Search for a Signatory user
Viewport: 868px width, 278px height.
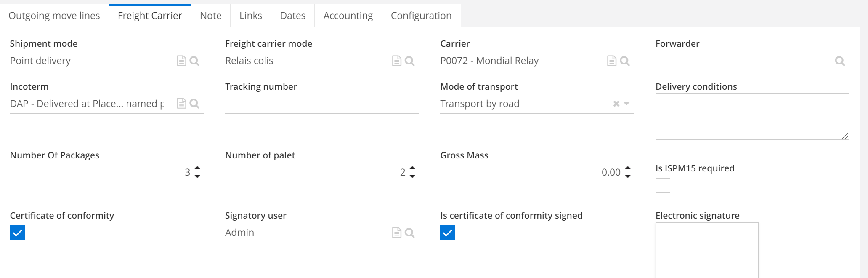pyautogui.click(x=409, y=233)
